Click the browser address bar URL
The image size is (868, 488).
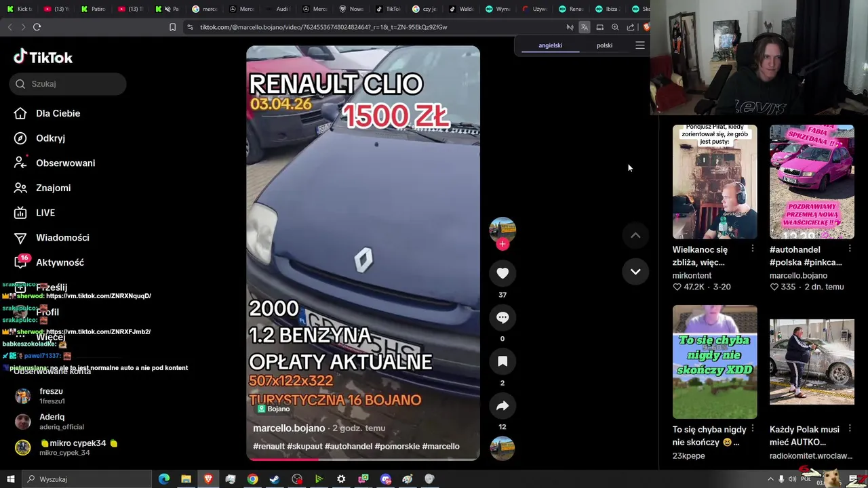coord(323,27)
